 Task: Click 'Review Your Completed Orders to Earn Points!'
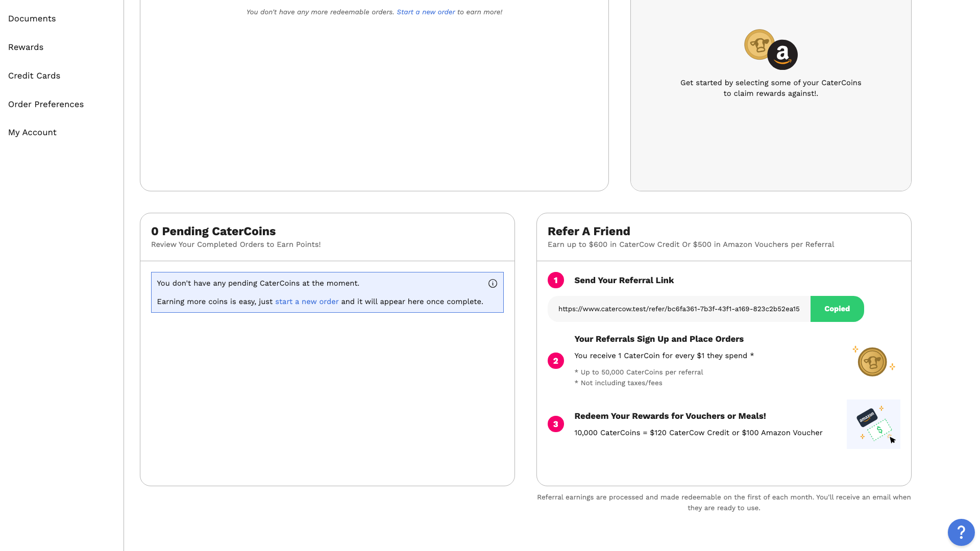(x=236, y=244)
